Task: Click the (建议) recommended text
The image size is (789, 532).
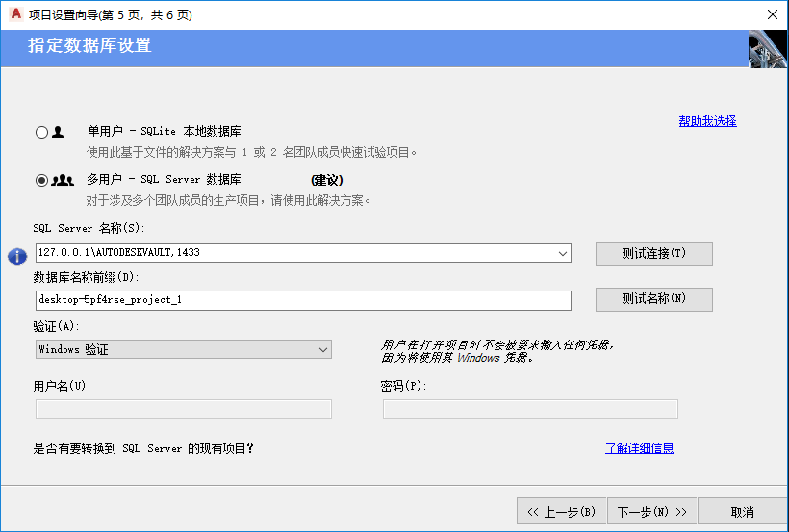Action: tap(327, 180)
